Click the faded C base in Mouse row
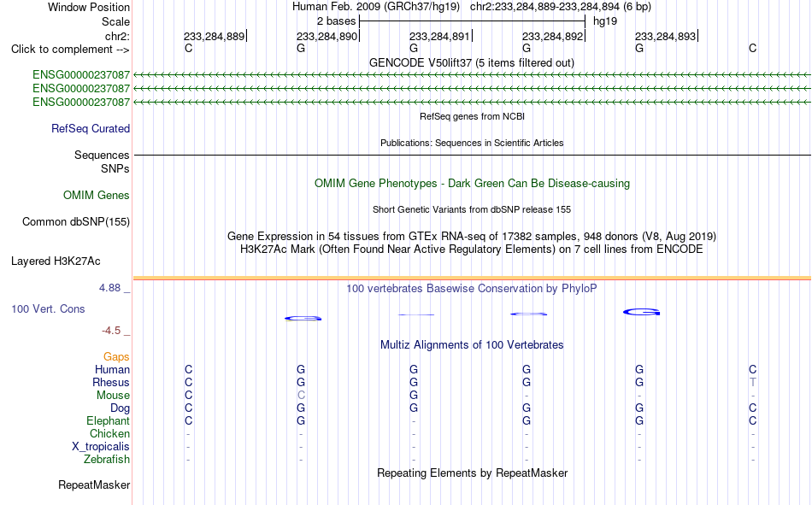Image resolution: width=812 pixels, height=505 pixels. (x=301, y=395)
